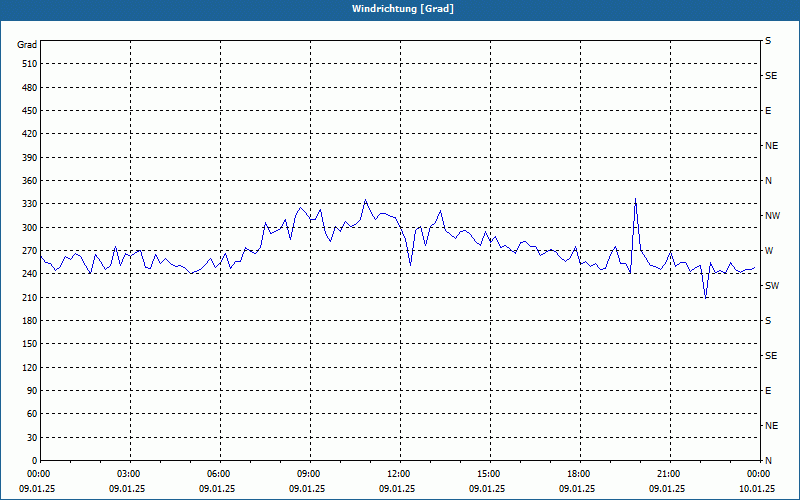Click the blue line's deep dip to 210
Image resolution: width=800 pixels, height=500 pixels.
(x=706, y=297)
